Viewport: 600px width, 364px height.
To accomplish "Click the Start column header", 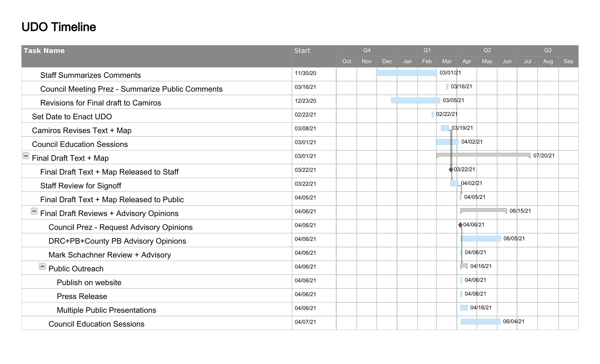I will coord(302,51).
